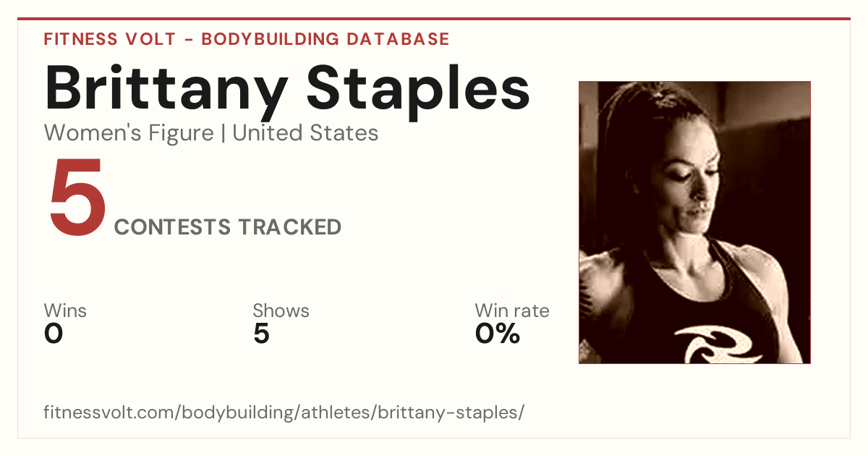The width and height of the screenshot is (868, 456).
Task: Click the word Staples in the heading
Action: coord(417,89)
